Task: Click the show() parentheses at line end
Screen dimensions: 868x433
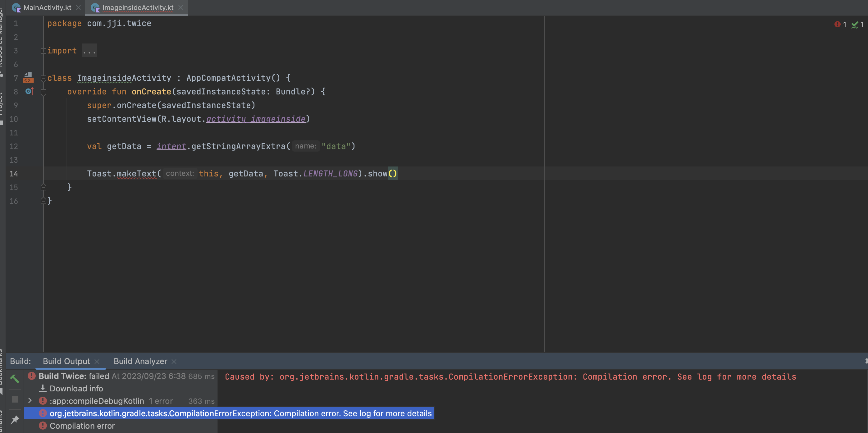Action: tap(393, 174)
